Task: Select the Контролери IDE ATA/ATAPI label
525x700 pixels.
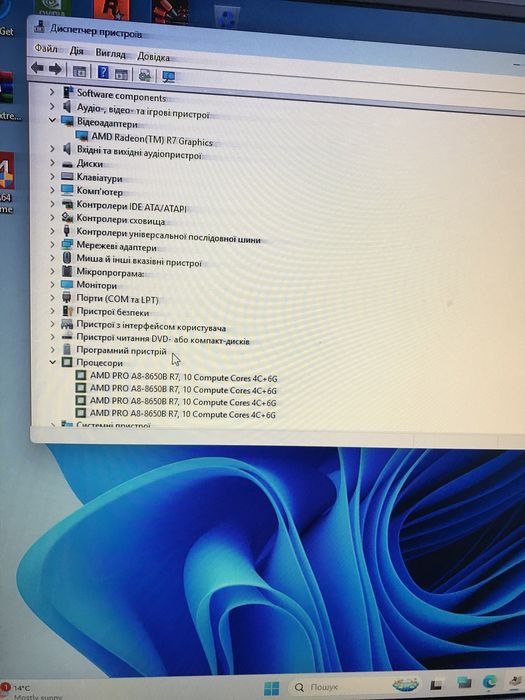Action: 131,207
